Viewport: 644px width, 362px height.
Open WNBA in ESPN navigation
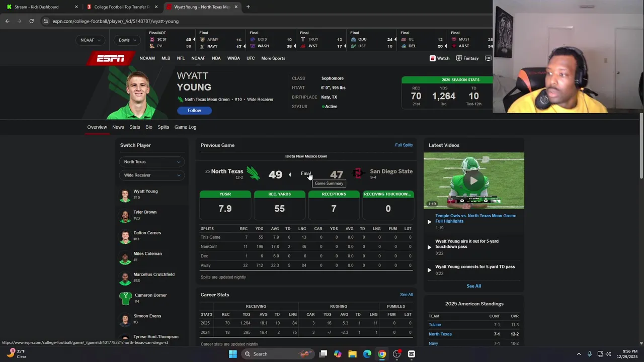click(233, 58)
